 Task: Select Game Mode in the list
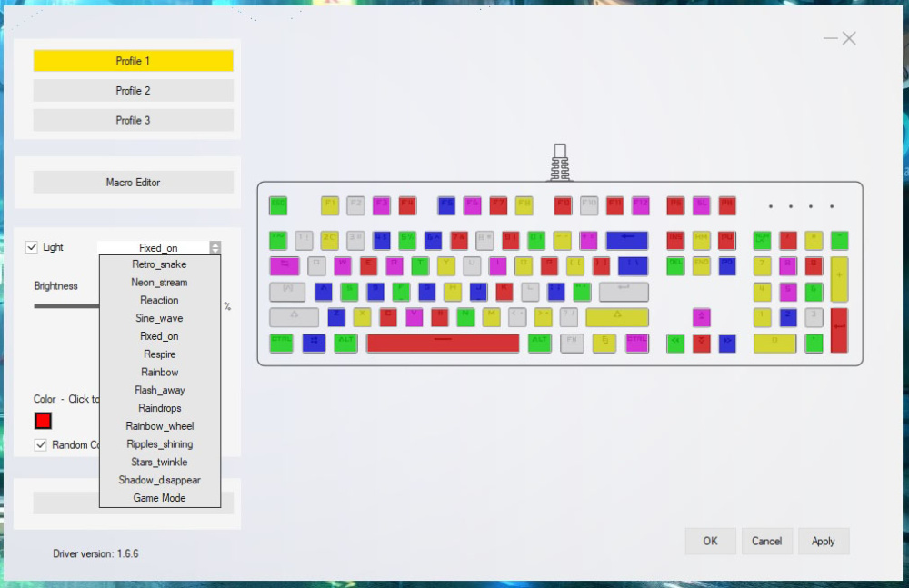(159, 498)
